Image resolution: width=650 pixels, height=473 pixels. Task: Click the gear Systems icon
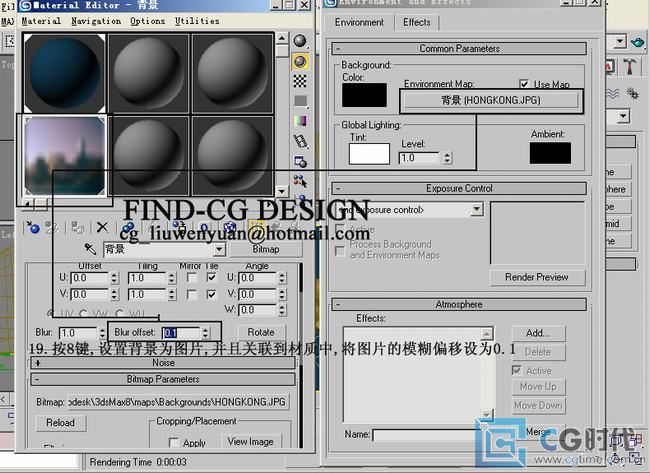(633, 94)
